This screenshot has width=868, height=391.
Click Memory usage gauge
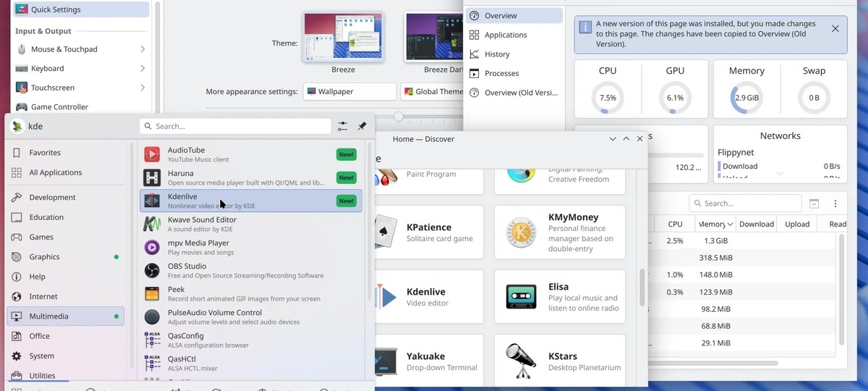[x=746, y=98]
